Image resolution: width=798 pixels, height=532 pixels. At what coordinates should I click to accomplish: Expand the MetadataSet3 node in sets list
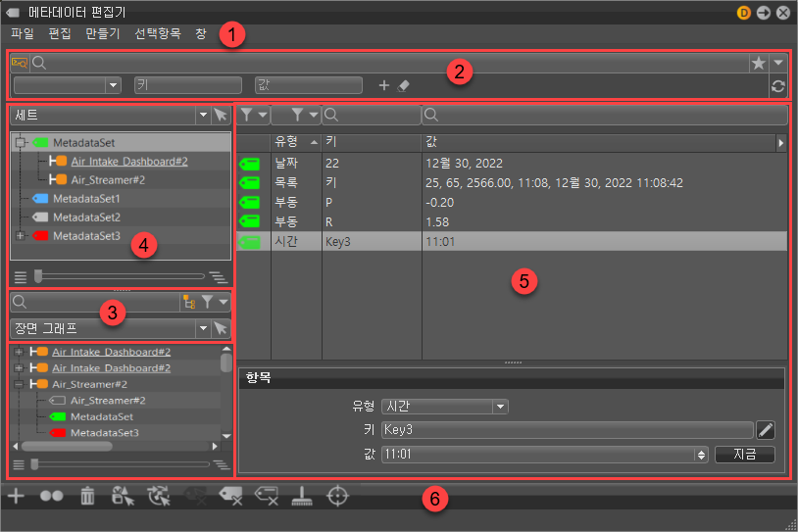coord(21,236)
